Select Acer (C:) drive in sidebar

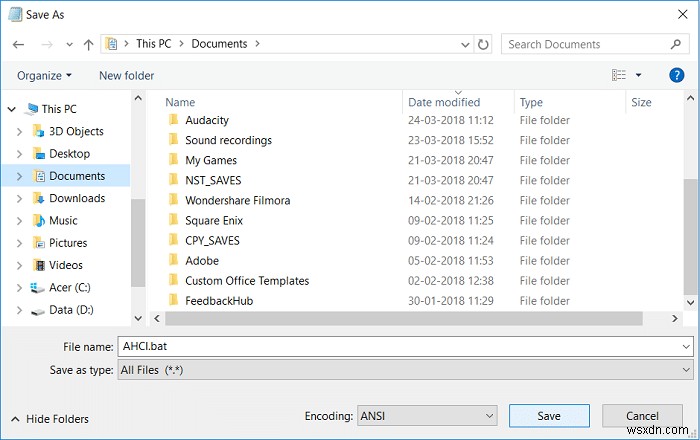(70, 287)
